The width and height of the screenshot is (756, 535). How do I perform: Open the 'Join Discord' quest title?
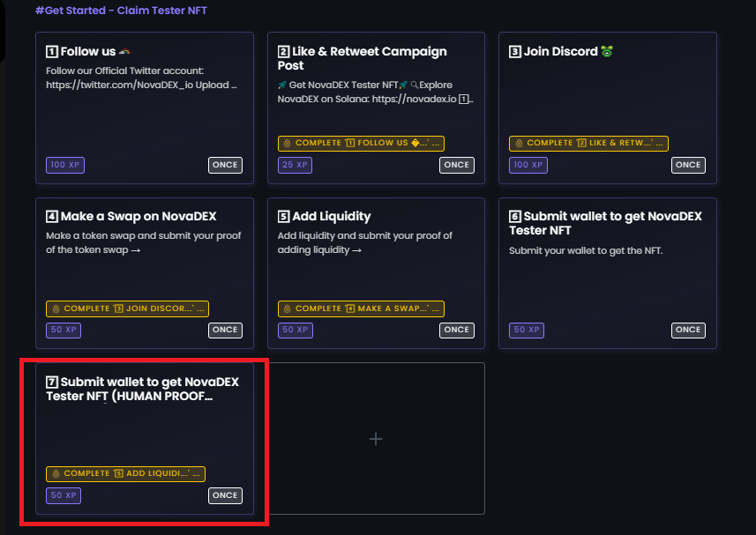click(x=561, y=51)
